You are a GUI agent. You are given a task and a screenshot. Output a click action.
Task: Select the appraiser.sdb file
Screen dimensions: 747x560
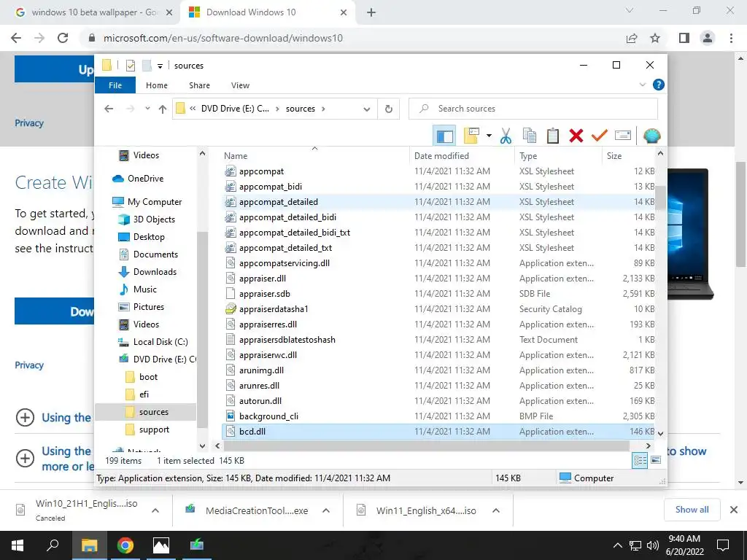[264, 294]
